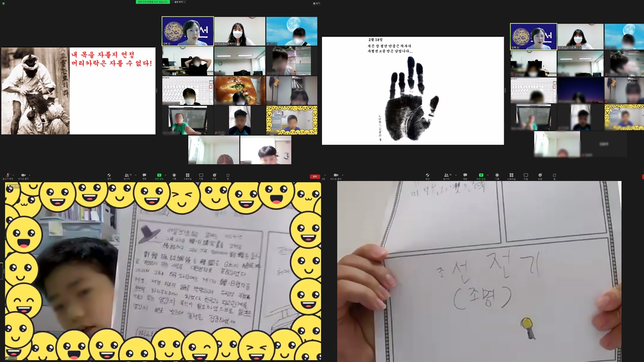
Task: Click the red 종료 end meeting button
Action: coord(315,177)
